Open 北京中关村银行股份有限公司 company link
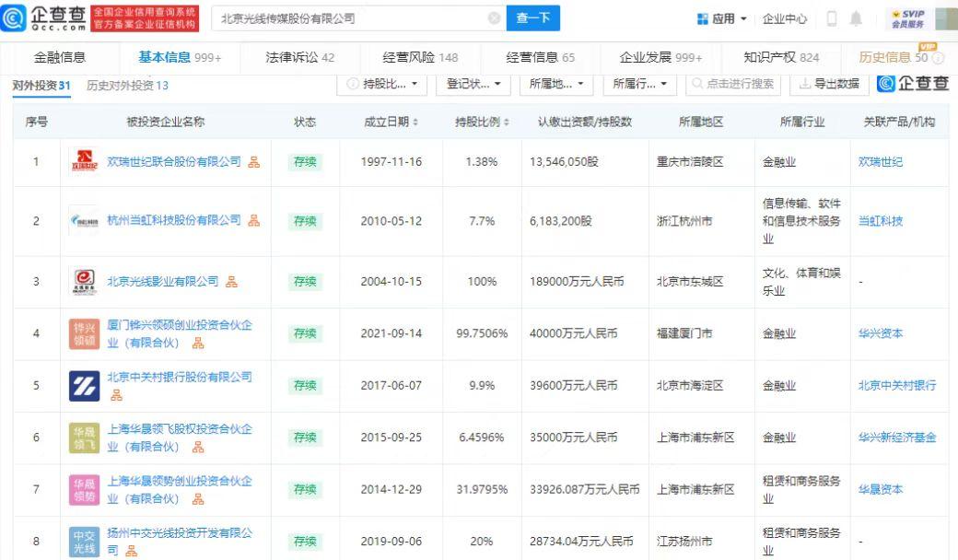This screenshot has height=560, width=958. point(180,377)
